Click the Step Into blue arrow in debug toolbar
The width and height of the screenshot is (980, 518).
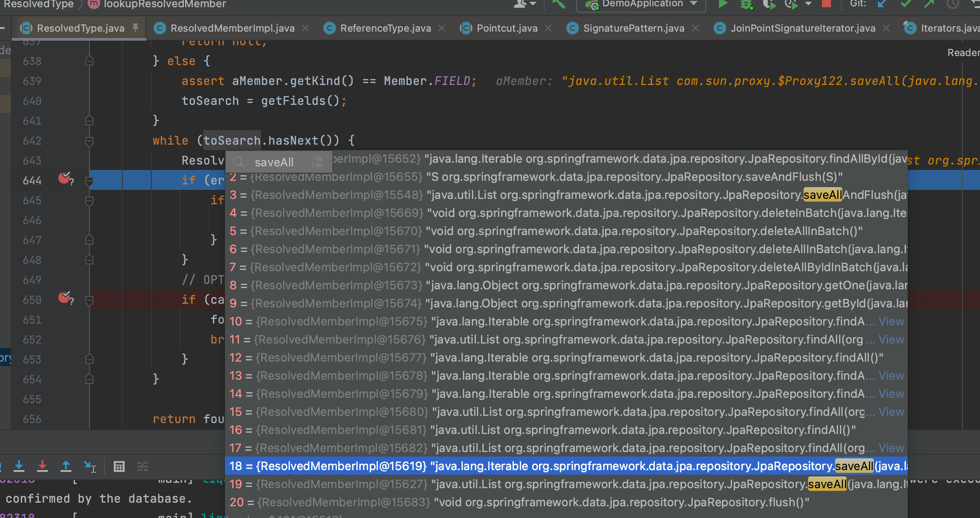click(x=19, y=466)
